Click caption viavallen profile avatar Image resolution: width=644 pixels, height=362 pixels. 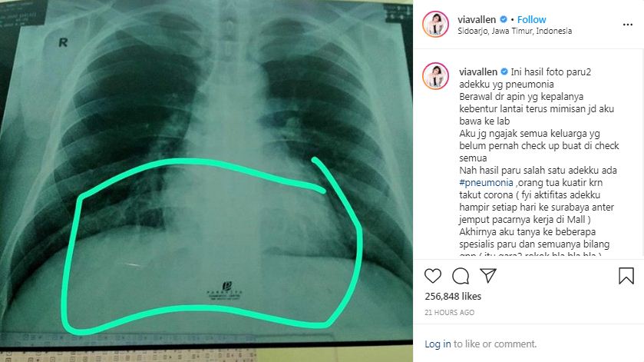tap(435, 75)
